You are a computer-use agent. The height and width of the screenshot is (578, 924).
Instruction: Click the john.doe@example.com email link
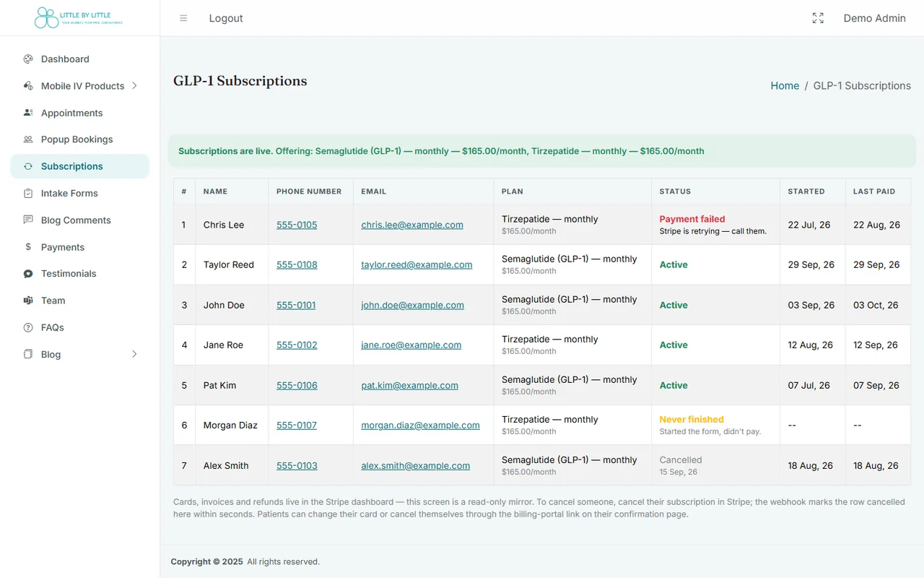coord(412,305)
